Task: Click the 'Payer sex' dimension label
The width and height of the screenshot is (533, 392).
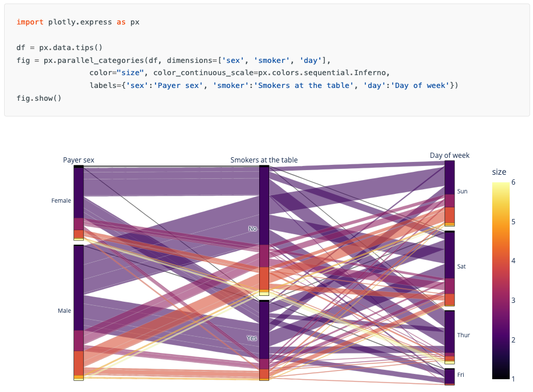Action: pyautogui.click(x=79, y=160)
